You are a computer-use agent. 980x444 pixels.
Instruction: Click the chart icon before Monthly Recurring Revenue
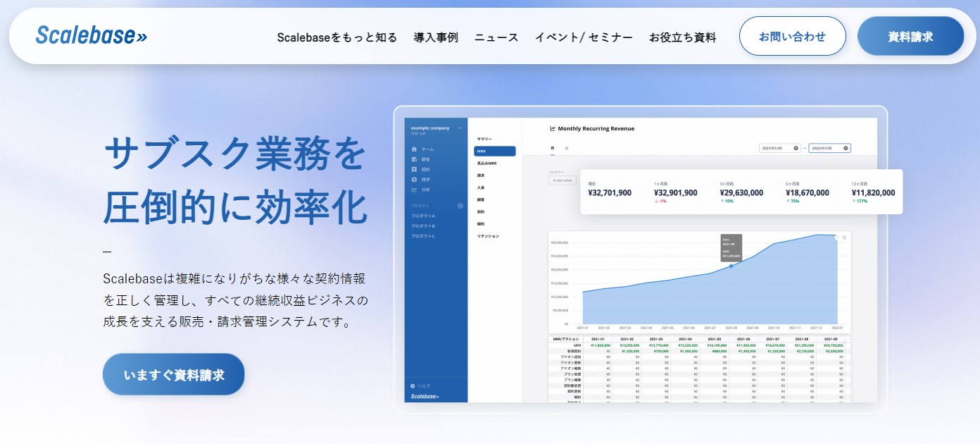(x=552, y=129)
